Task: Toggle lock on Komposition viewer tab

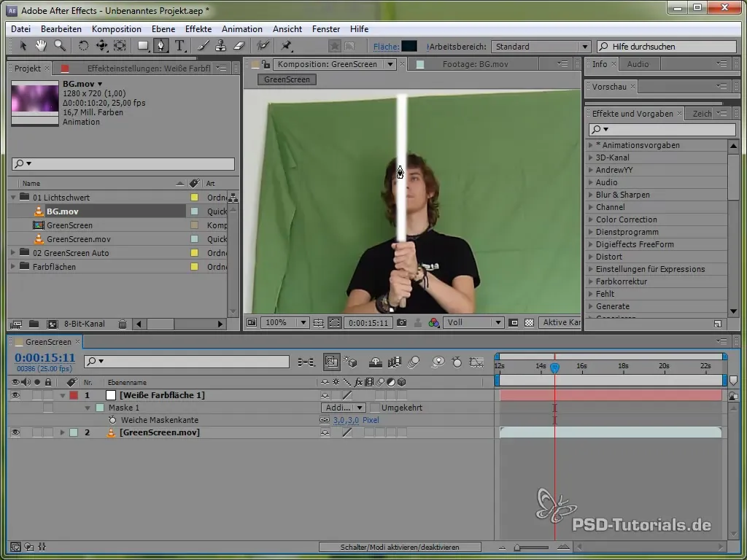Action: point(266,64)
